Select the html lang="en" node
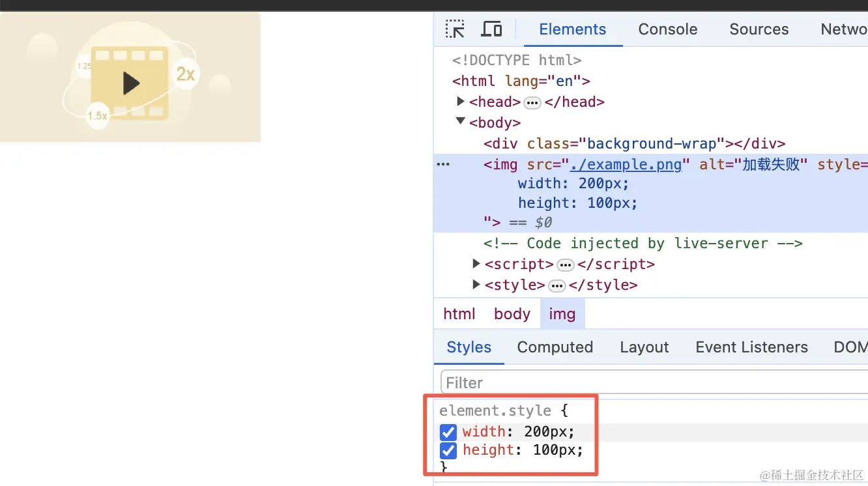Viewport: 868px width, 486px height. pyautogui.click(x=521, y=81)
